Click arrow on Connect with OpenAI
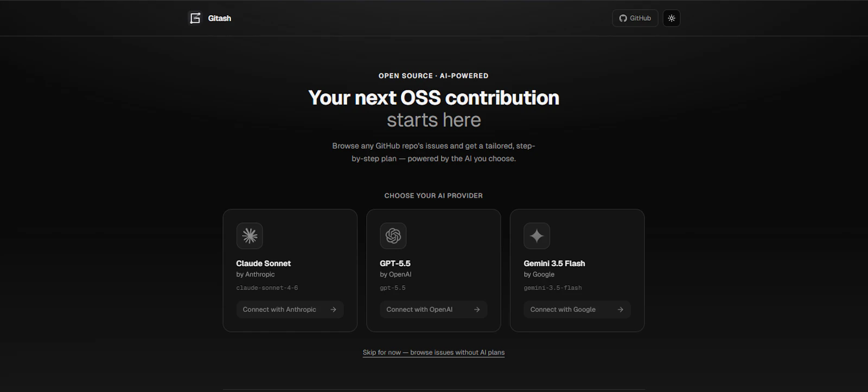Screen dimensions: 868x392 pyautogui.click(x=477, y=310)
